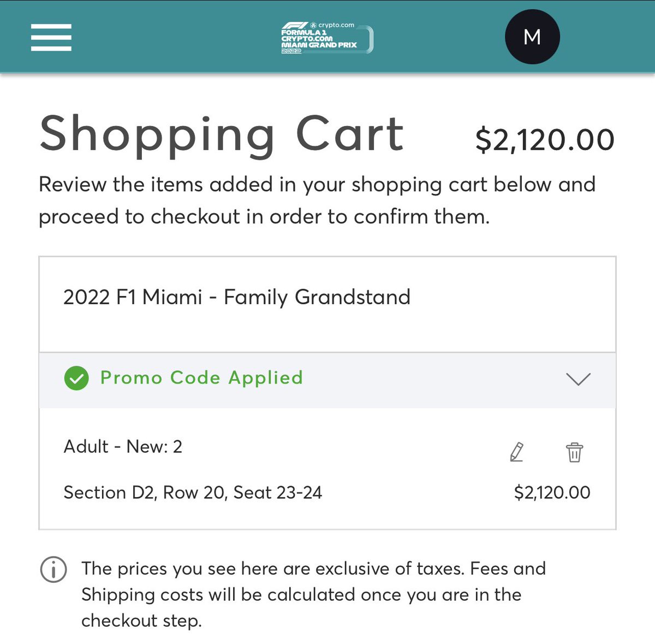Viewport: 655px width, 644px height.
Task: Click the taxes and fees notice text
Action: [x=313, y=594]
